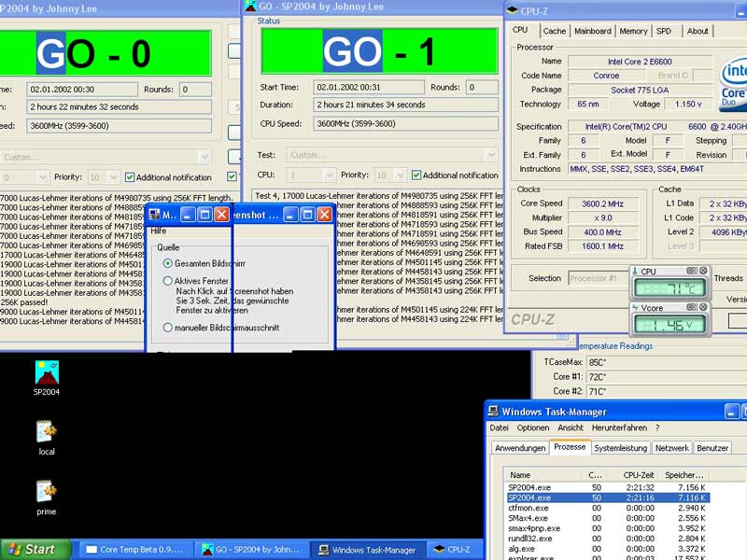Open the Ansicht menu in Task-Manager
Screen dimensions: 747x560
click(571, 427)
